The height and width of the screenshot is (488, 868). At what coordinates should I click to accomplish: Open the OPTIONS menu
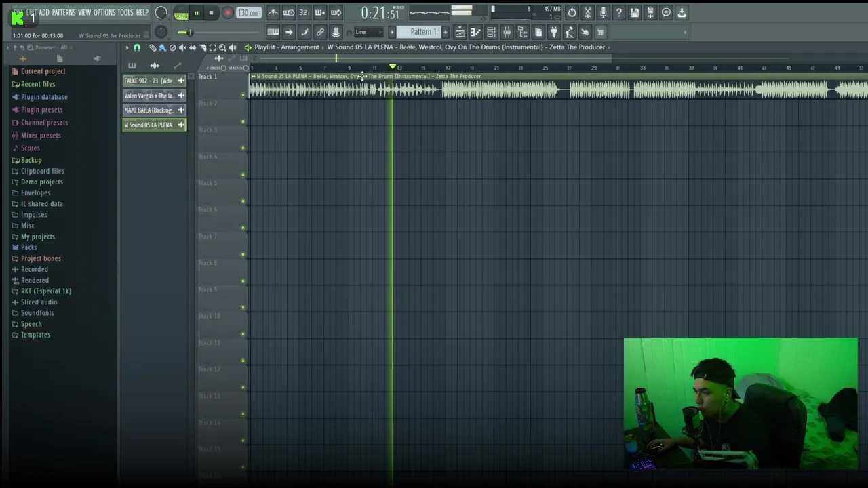pyautogui.click(x=104, y=12)
